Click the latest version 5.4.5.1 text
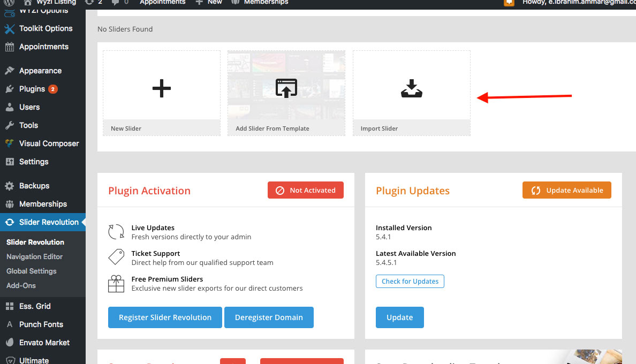The width and height of the screenshot is (636, 364). click(386, 262)
